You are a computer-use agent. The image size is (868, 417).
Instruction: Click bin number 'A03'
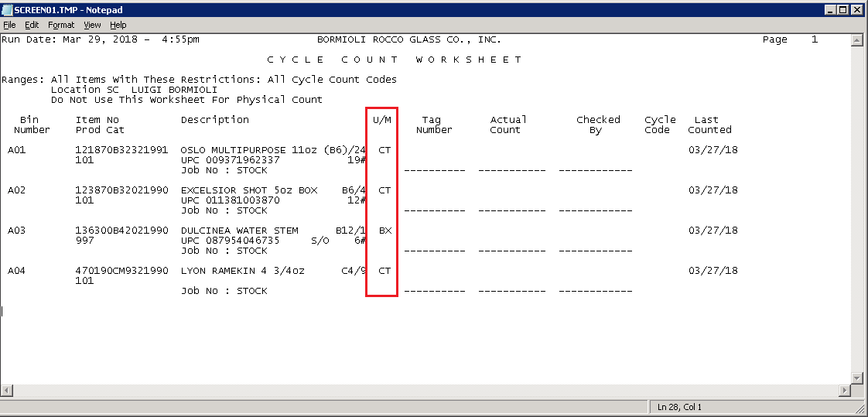16,231
